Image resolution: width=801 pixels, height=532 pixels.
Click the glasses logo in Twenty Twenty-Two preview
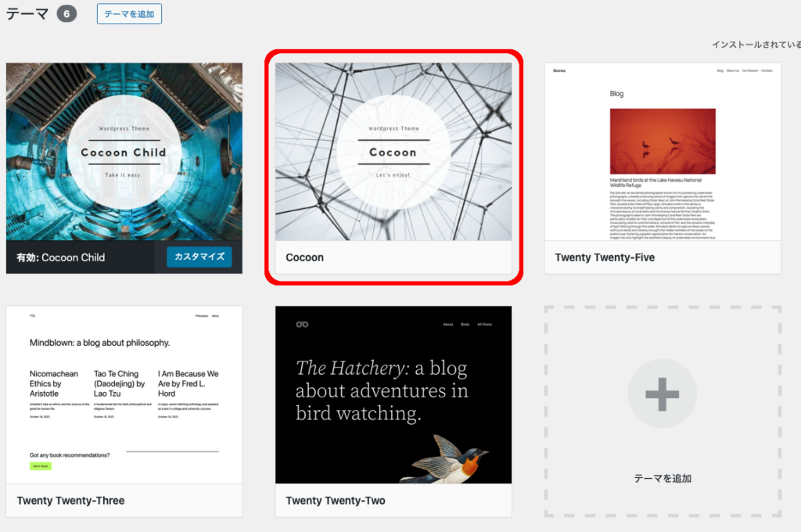tap(303, 324)
